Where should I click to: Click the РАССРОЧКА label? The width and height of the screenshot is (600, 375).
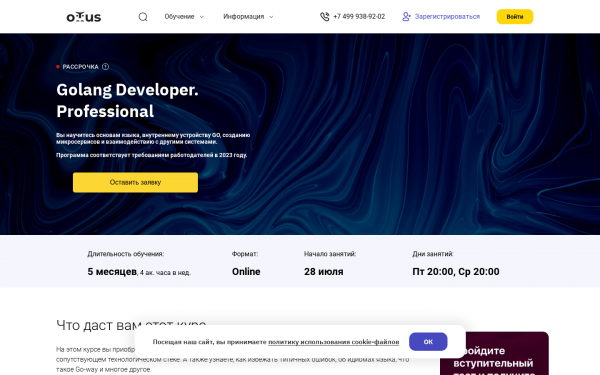[80, 67]
